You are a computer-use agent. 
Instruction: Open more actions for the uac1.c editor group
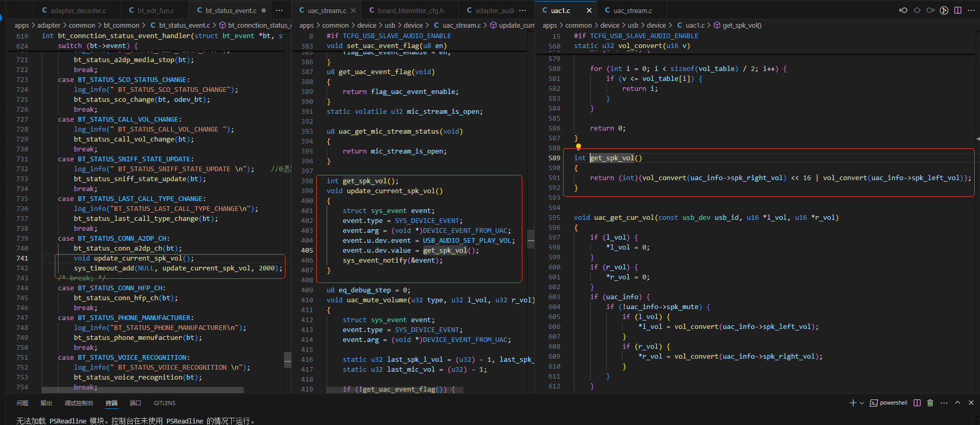click(971, 10)
